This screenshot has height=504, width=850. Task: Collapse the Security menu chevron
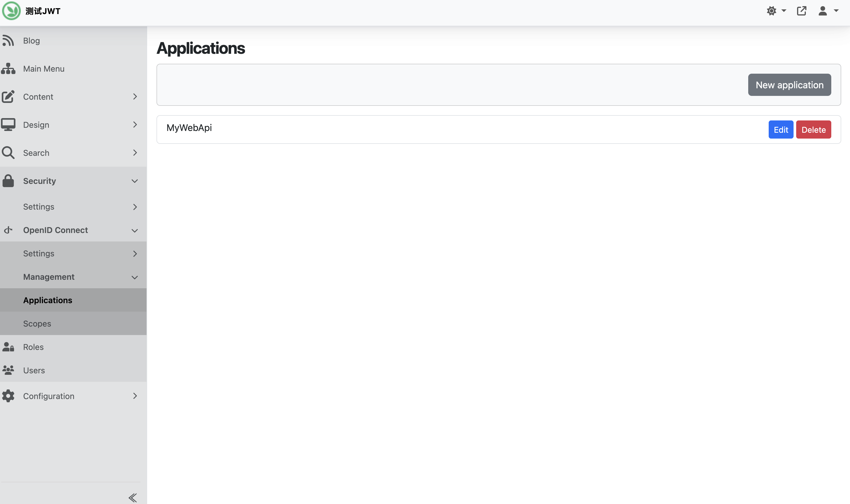tap(135, 181)
